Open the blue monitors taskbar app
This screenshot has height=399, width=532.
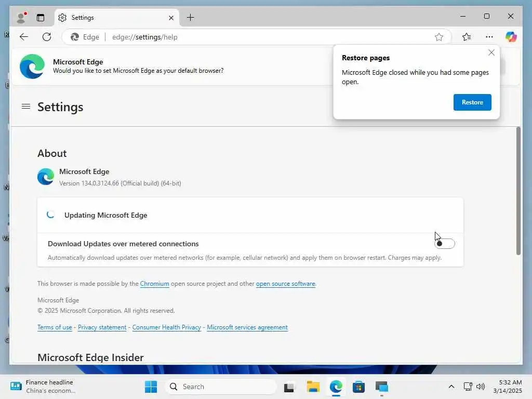click(x=382, y=387)
